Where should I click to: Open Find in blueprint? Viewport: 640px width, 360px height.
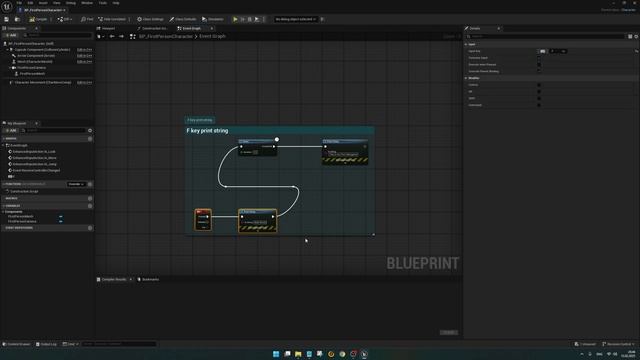pos(87,19)
